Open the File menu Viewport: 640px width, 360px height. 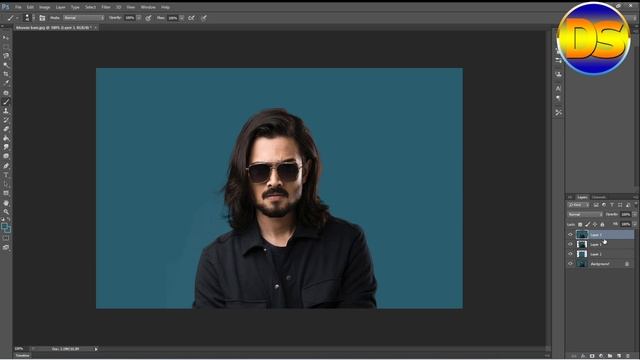click(x=18, y=7)
